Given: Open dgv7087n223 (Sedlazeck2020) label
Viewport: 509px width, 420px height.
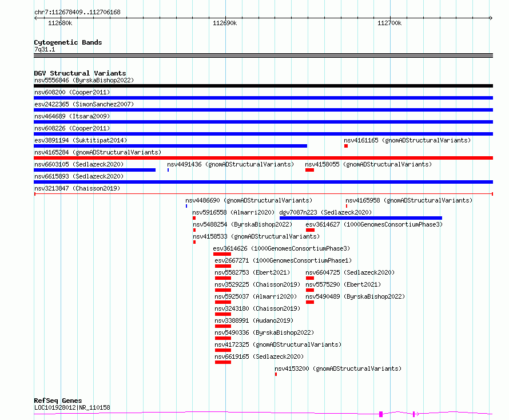Looking at the screenshot, I should tap(325, 212).
